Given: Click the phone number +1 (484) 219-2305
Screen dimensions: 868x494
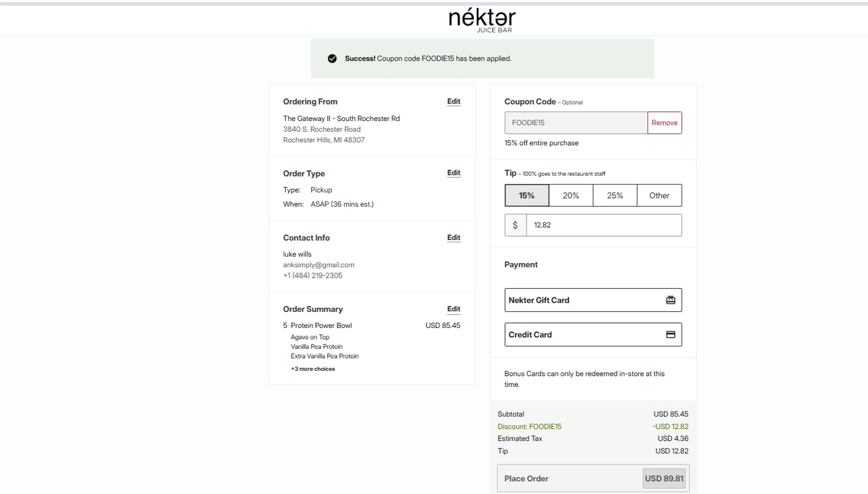Looking at the screenshot, I should point(312,276).
